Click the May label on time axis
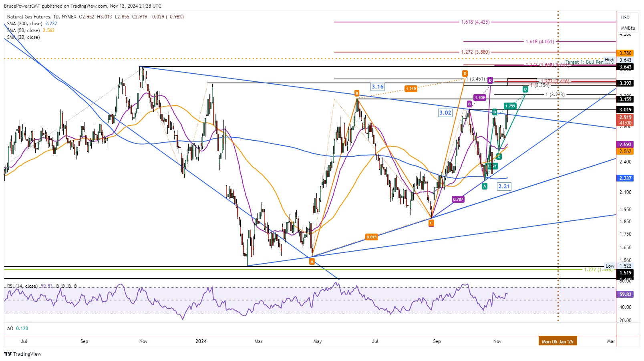The image size is (644, 361). click(318, 341)
